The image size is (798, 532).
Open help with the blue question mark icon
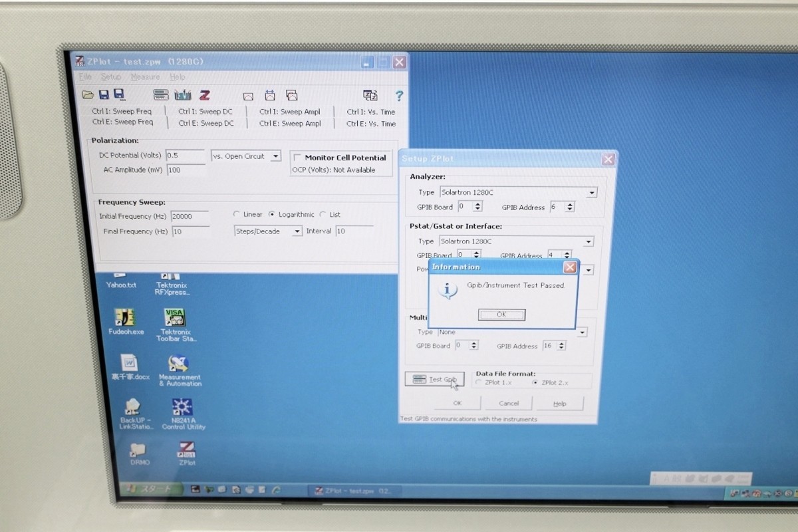coord(399,96)
